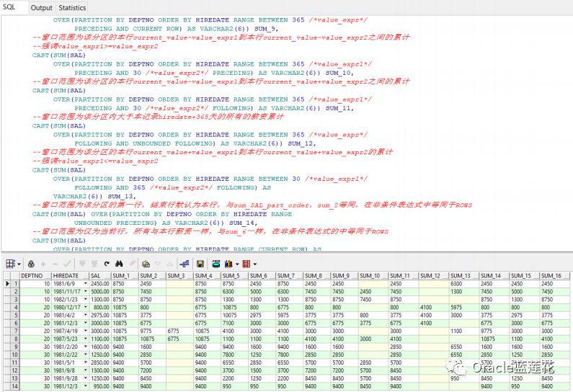Image resolution: width=573 pixels, height=392 pixels.
Task: Open the chart graph icon
Action: pos(228,264)
